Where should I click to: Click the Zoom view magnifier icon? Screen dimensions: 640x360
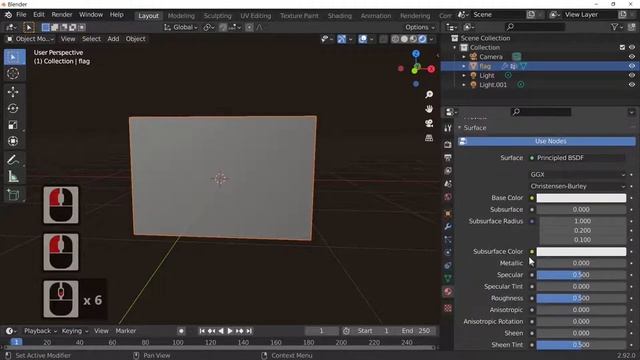pyautogui.click(x=429, y=95)
